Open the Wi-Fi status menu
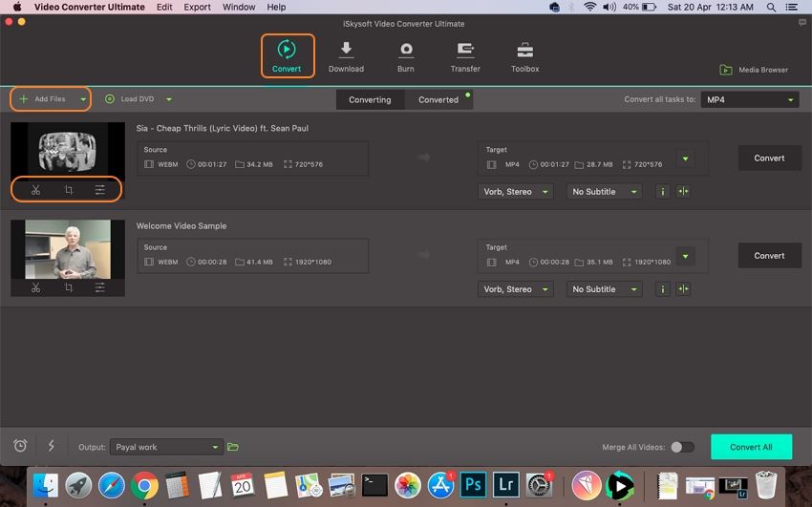 pyautogui.click(x=589, y=8)
